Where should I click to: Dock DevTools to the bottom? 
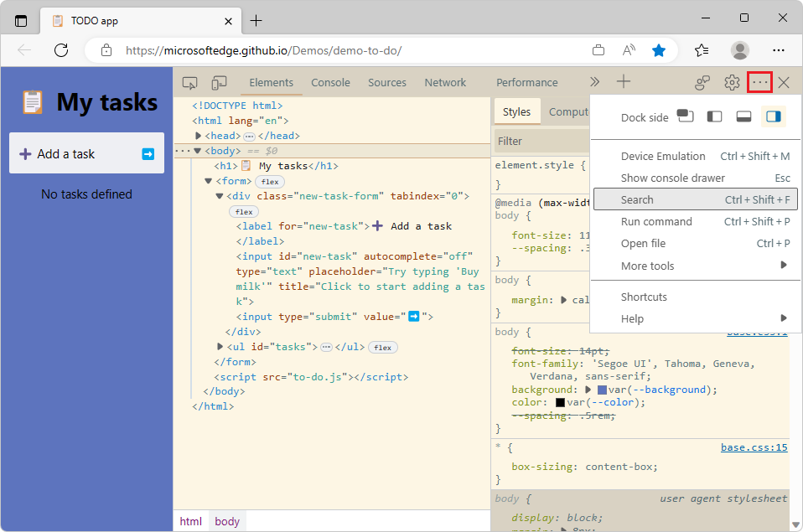point(743,117)
